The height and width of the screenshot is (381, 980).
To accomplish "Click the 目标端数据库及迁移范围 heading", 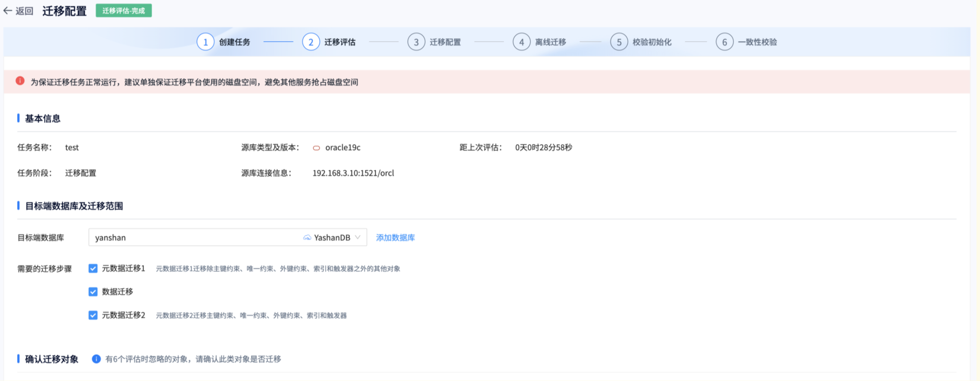I will (x=74, y=206).
